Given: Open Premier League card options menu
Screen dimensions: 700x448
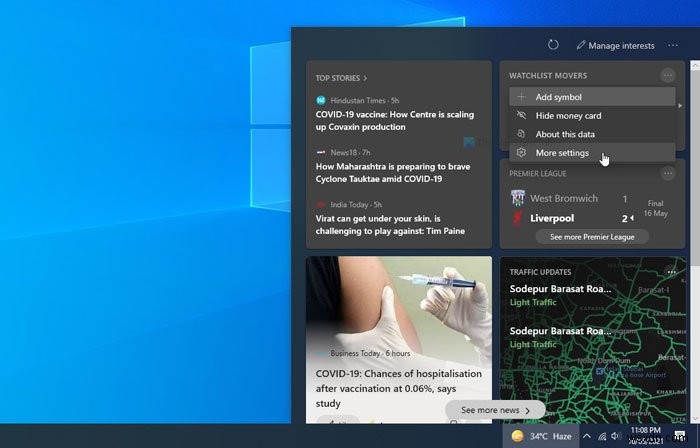Looking at the screenshot, I should 668,173.
